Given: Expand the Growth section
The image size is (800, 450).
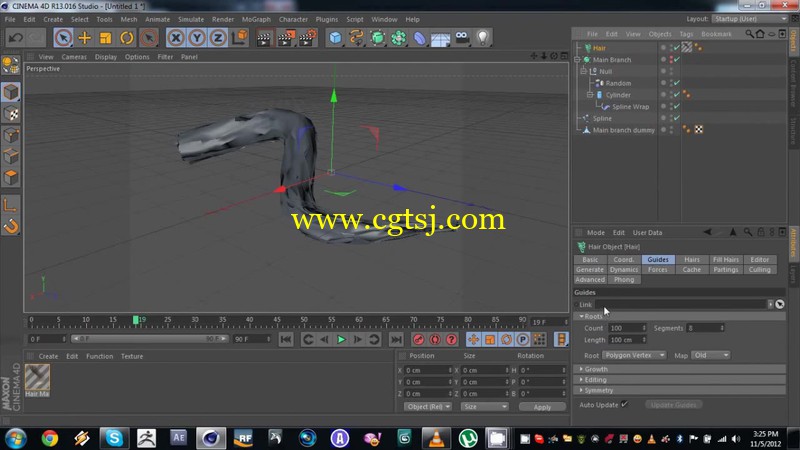Looking at the screenshot, I should tap(581, 369).
